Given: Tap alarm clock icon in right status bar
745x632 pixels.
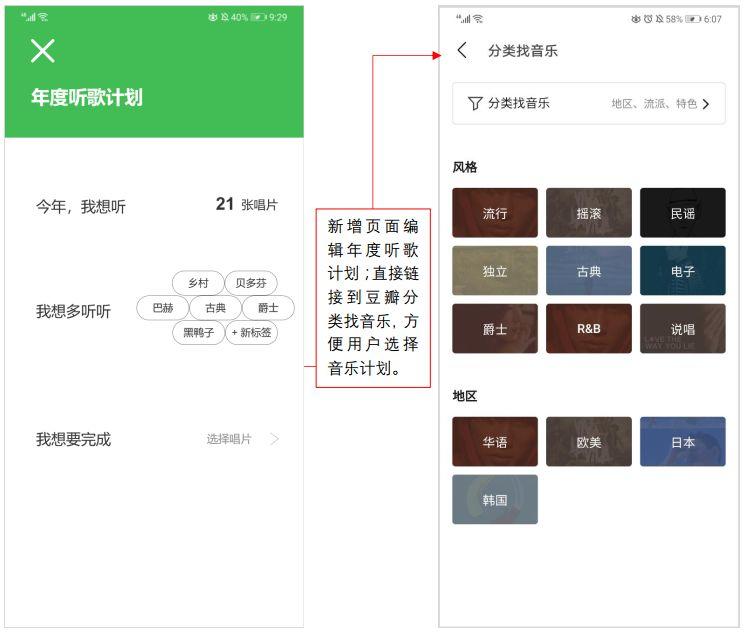Looking at the screenshot, I should click(648, 19).
